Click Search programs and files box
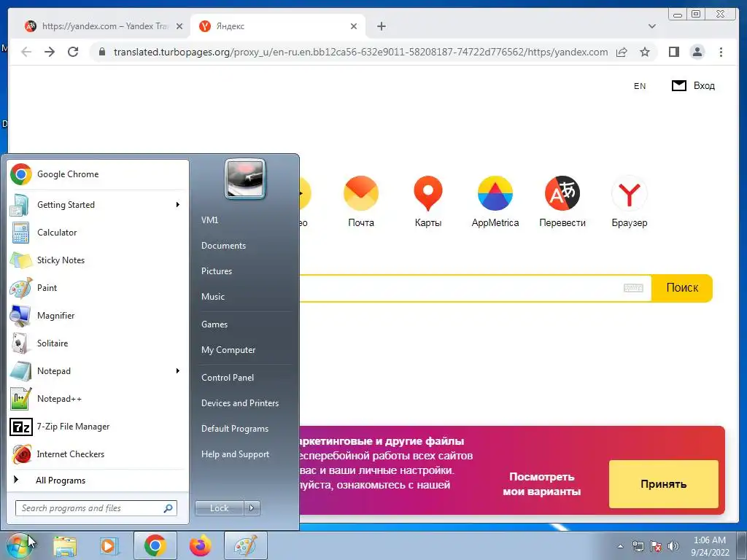The image size is (747, 560). tap(96, 508)
